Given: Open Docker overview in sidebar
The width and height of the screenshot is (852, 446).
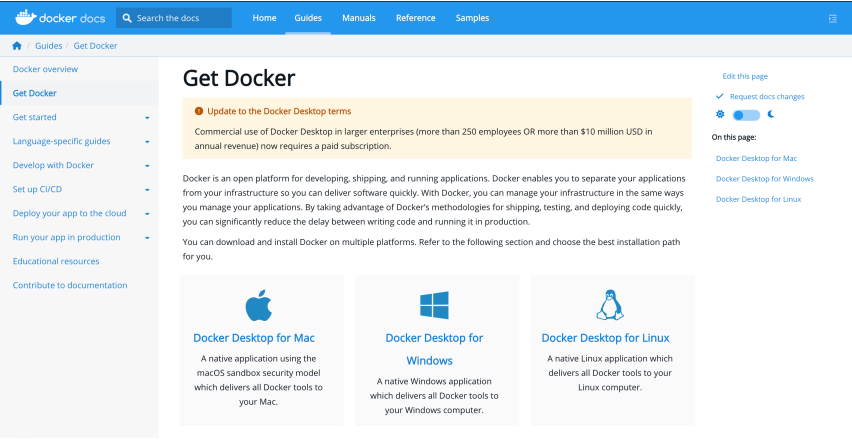Looking at the screenshot, I should click(x=45, y=69).
